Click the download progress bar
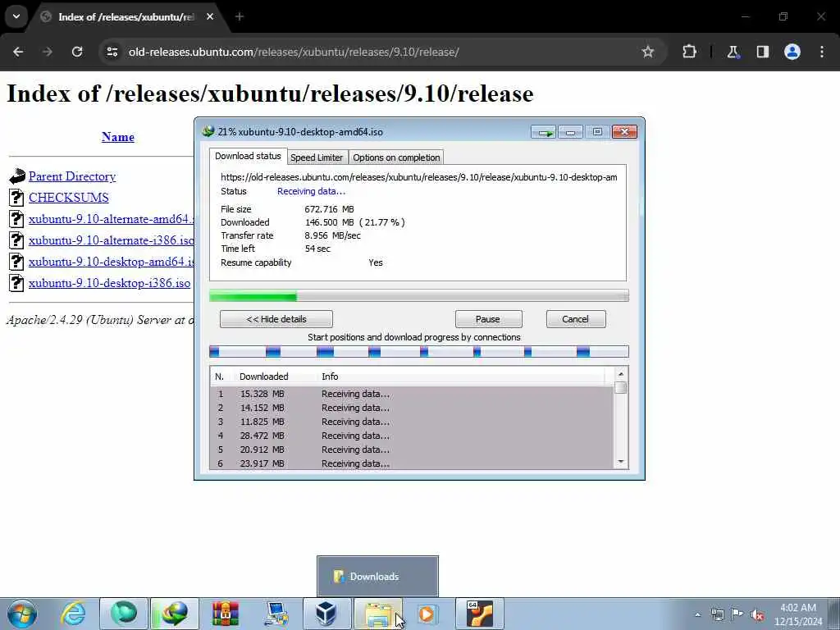The image size is (840, 630). click(x=419, y=295)
